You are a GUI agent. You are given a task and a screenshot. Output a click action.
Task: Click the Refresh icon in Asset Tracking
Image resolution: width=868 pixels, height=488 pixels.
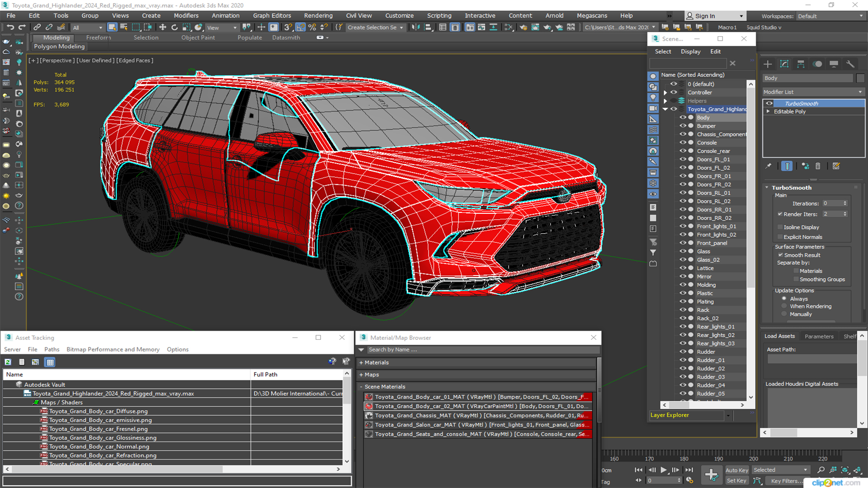coord(8,362)
